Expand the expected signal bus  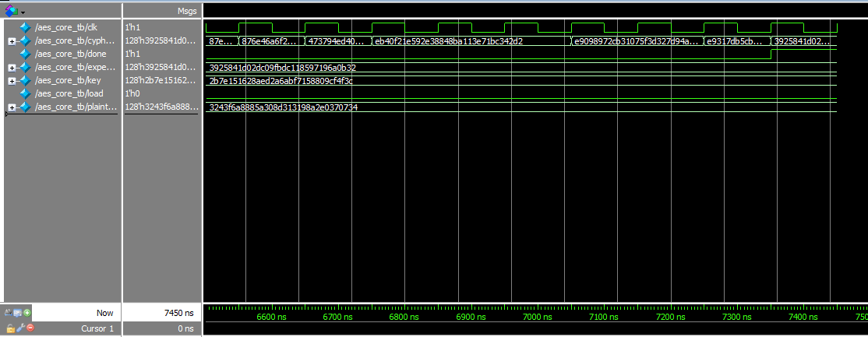point(11,67)
